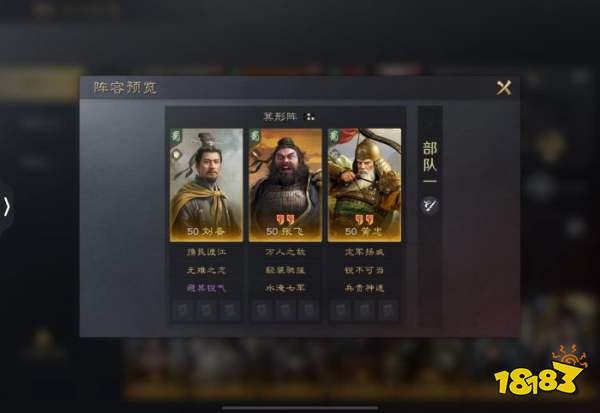
Task: Select 刘备's first empty equipment slot
Action: point(183,310)
